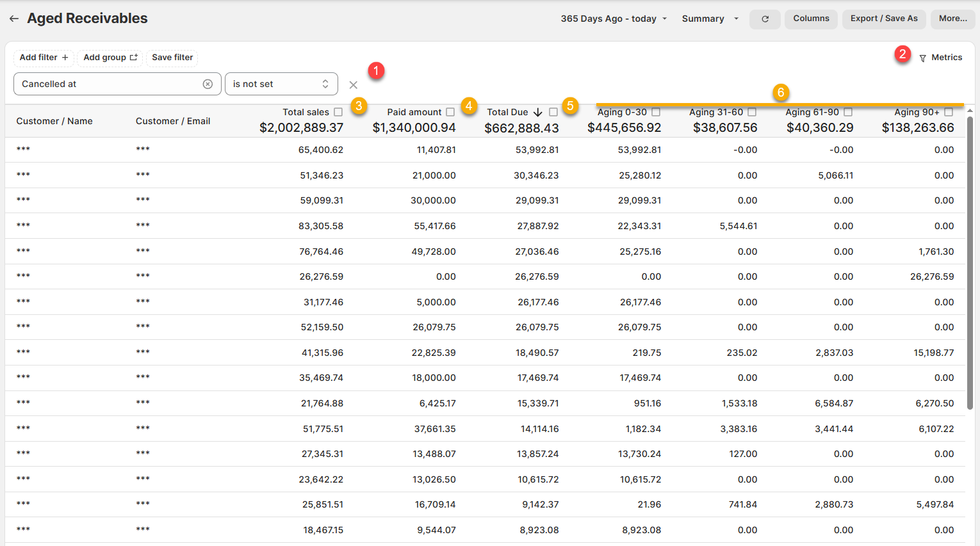Click the Paid amount column header
This screenshot has height=546, width=980.
tap(414, 112)
